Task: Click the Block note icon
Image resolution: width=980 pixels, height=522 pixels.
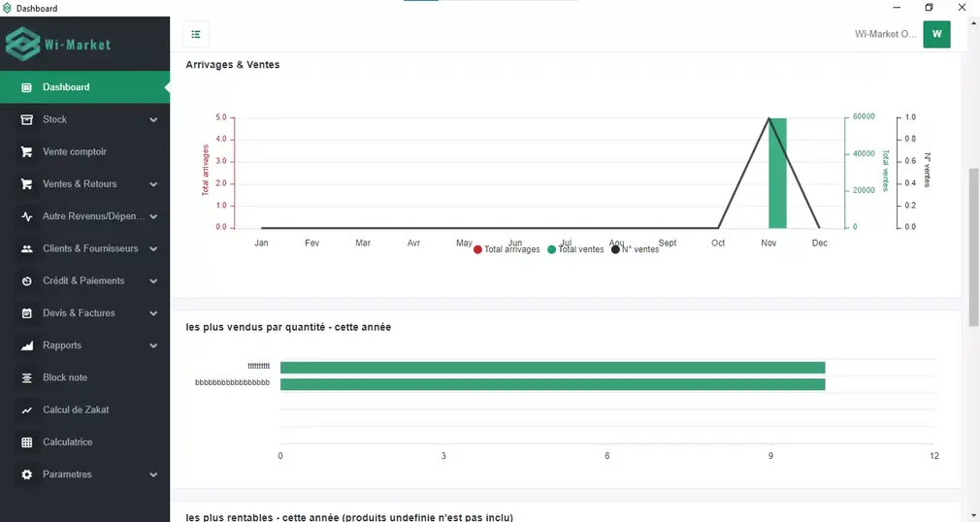Action: point(26,377)
